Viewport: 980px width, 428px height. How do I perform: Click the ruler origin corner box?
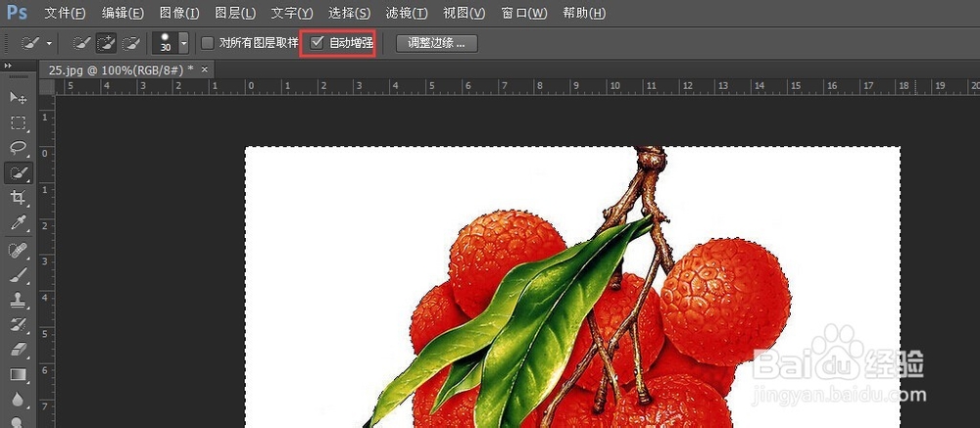[47, 87]
